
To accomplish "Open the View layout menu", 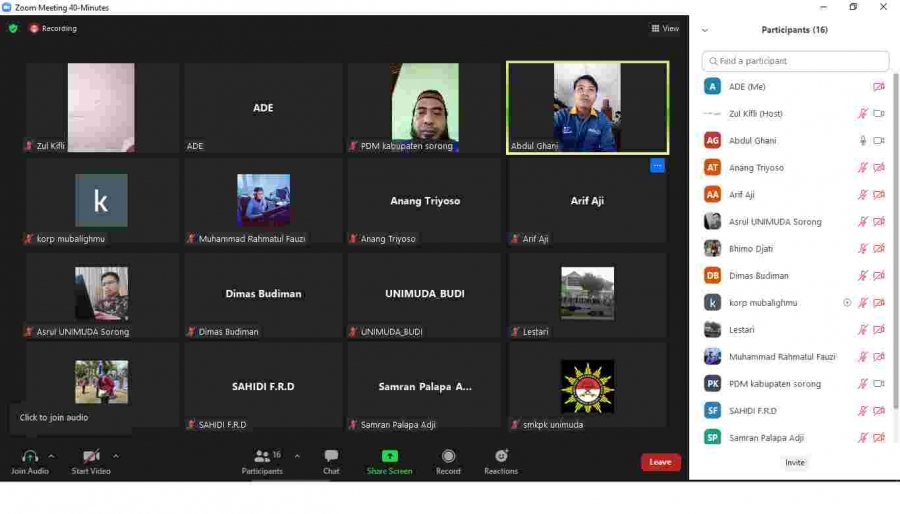I will tap(665, 29).
